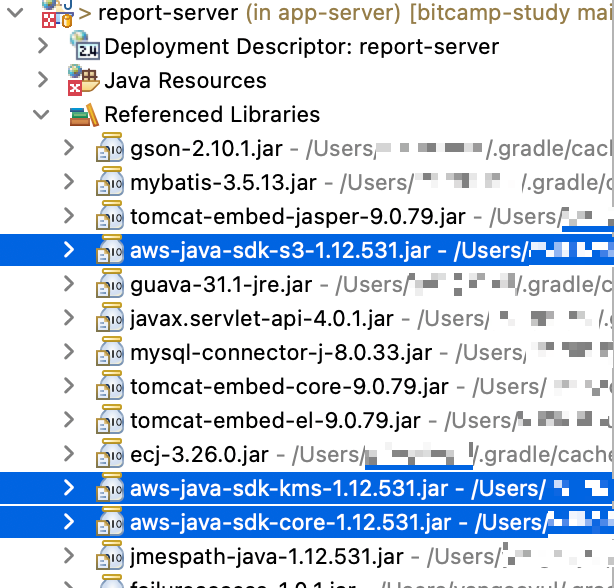The image size is (614, 588).
Task: Select aws-java-sdk-kms-1.12.531.jar row
Action: pos(307,488)
